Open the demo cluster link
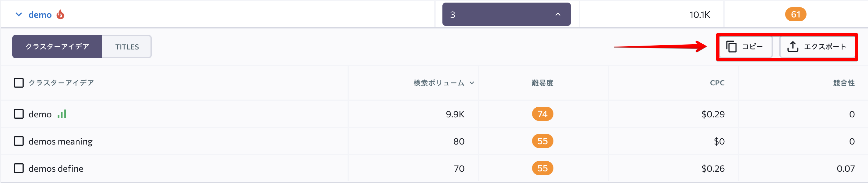The width and height of the screenshot is (868, 183). pyautogui.click(x=40, y=15)
